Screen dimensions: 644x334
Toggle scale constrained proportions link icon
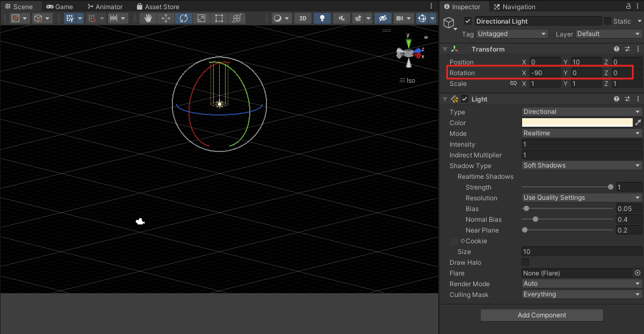[x=513, y=83]
